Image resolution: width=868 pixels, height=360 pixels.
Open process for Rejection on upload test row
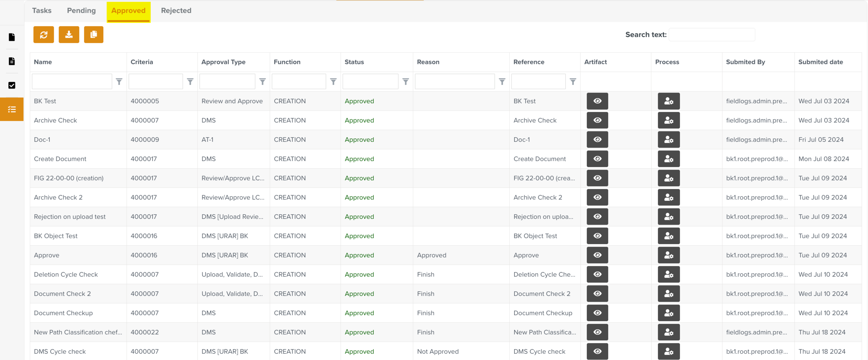669,216
